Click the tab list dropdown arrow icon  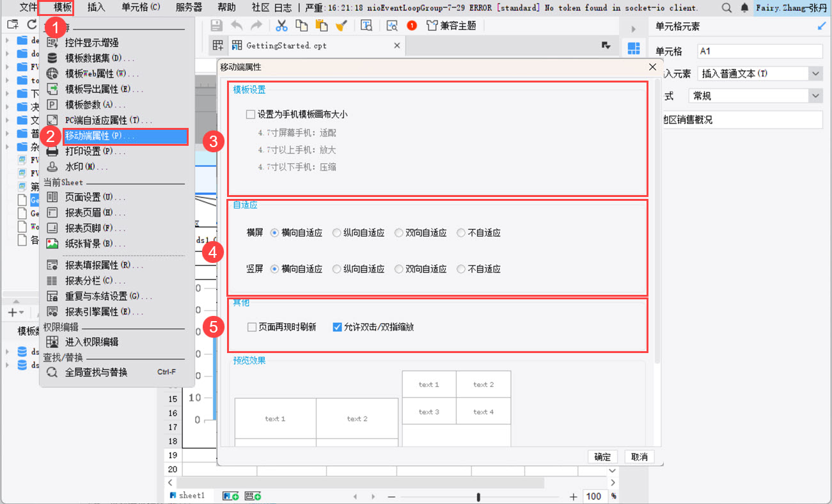pyautogui.click(x=605, y=45)
